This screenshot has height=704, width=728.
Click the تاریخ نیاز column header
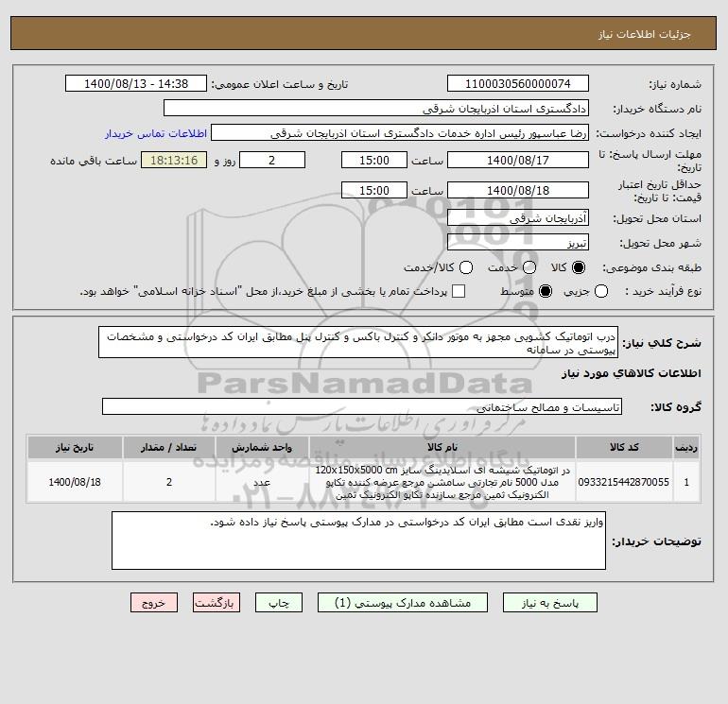[x=75, y=447]
